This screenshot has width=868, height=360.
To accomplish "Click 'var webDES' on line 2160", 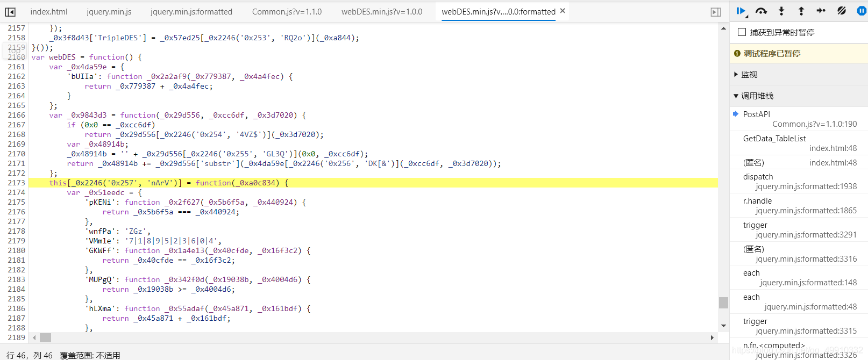I will point(53,57).
